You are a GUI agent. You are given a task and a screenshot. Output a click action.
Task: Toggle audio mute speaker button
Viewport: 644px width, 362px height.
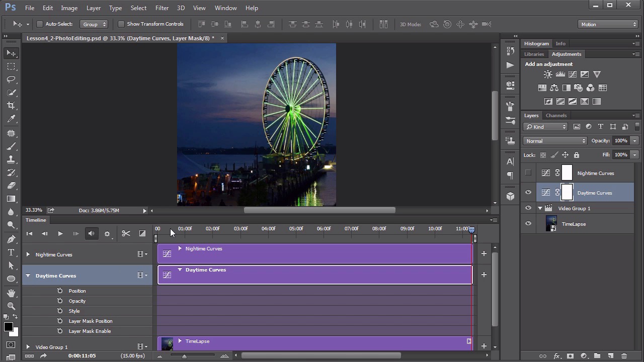[x=91, y=233]
